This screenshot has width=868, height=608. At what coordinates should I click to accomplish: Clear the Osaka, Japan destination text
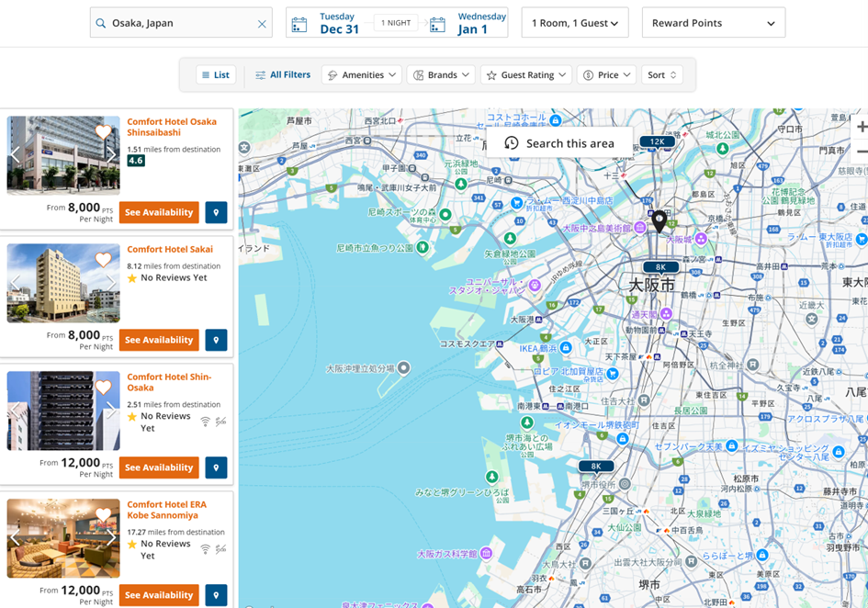pos(262,24)
